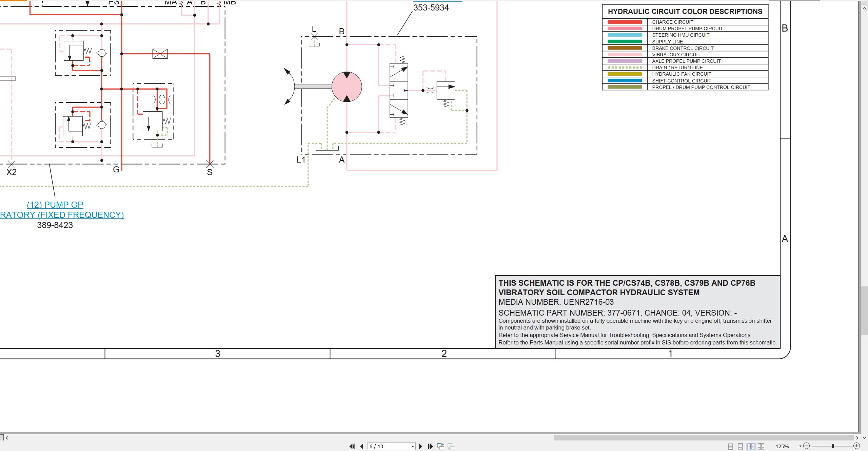Click the STEERING HMU CIRCUIT light blue swatch

point(625,35)
